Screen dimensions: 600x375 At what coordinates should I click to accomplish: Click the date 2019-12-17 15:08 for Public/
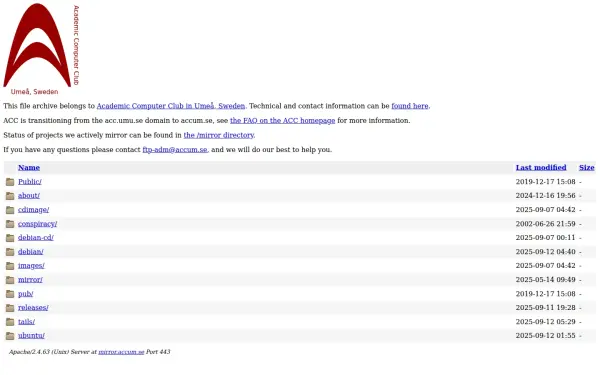pos(546,182)
